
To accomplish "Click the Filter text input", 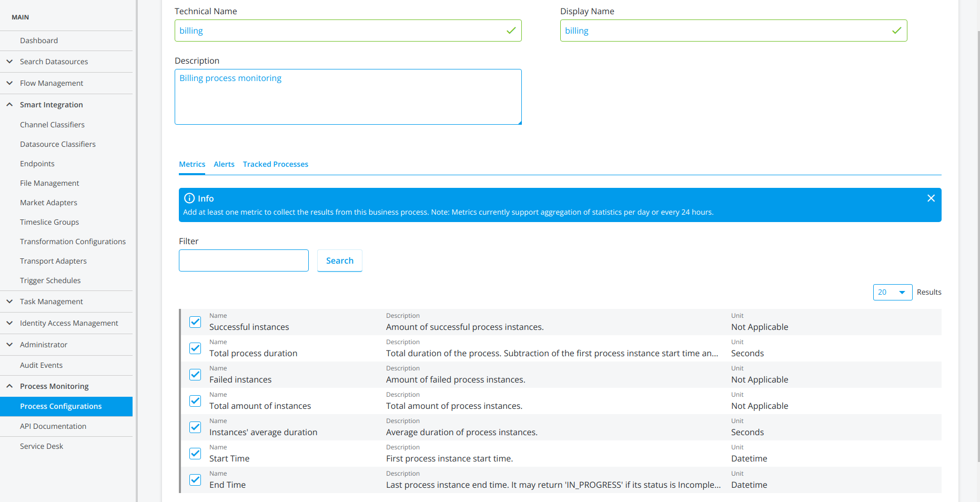I will pos(244,260).
